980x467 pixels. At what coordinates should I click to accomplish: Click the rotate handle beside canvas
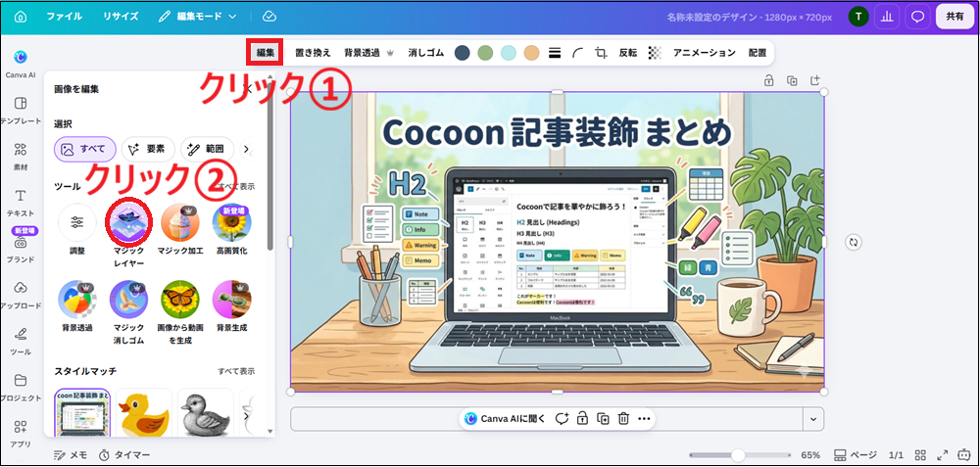click(x=855, y=242)
